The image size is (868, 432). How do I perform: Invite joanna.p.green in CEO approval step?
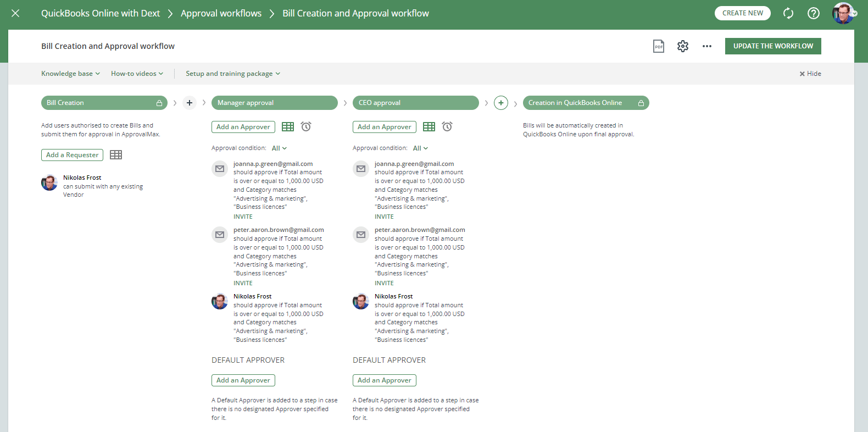point(384,217)
